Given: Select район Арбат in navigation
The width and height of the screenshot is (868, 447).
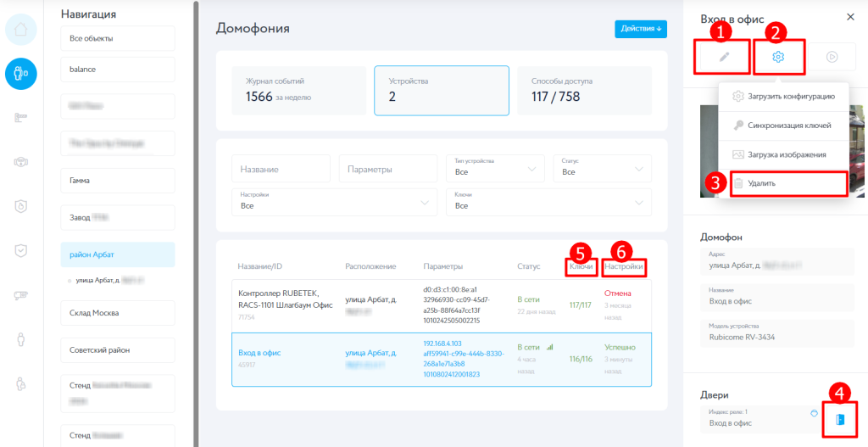Looking at the screenshot, I should coord(118,254).
